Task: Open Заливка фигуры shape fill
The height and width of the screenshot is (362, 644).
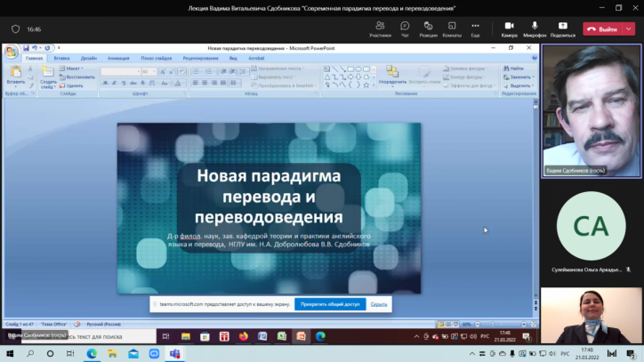Action: point(465,68)
